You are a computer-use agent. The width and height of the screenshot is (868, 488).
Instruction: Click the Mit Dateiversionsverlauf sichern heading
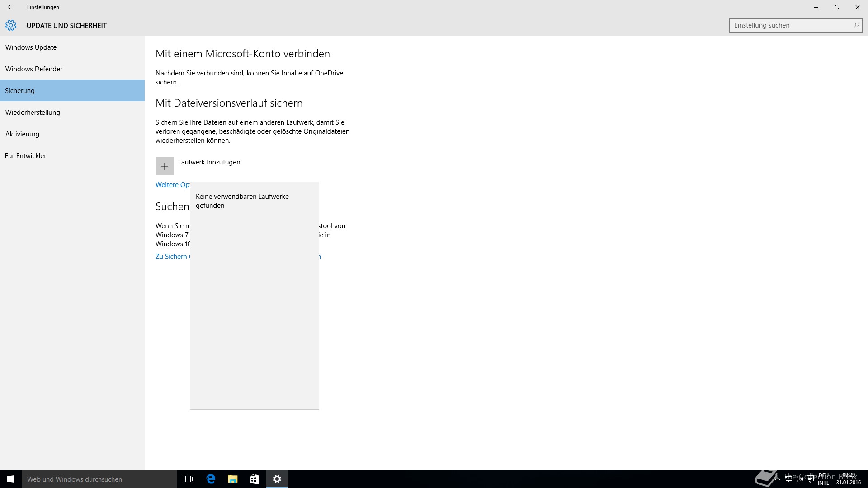pyautogui.click(x=229, y=103)
